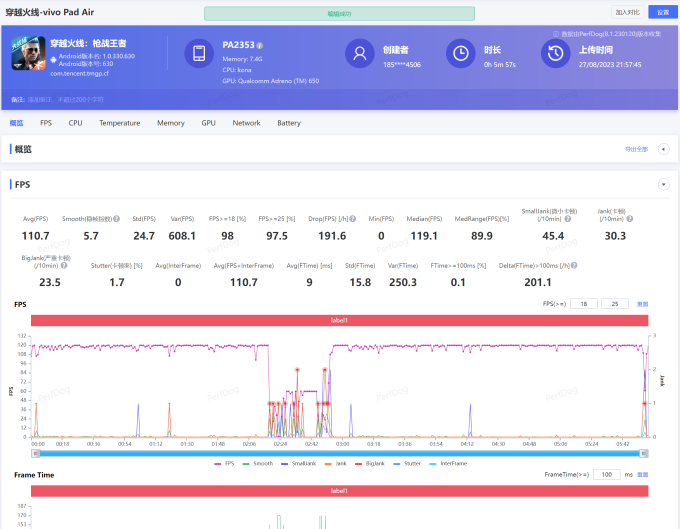Viewport: 680px width, 529px height.
Task: Click left handle of FPS range slider
Action: point(36,454)
